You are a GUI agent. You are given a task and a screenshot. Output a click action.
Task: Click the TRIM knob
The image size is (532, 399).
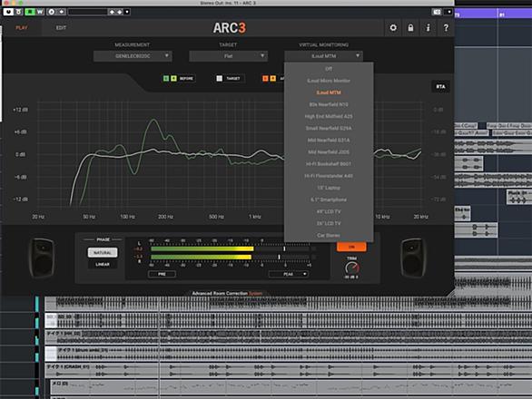(352, 268)
